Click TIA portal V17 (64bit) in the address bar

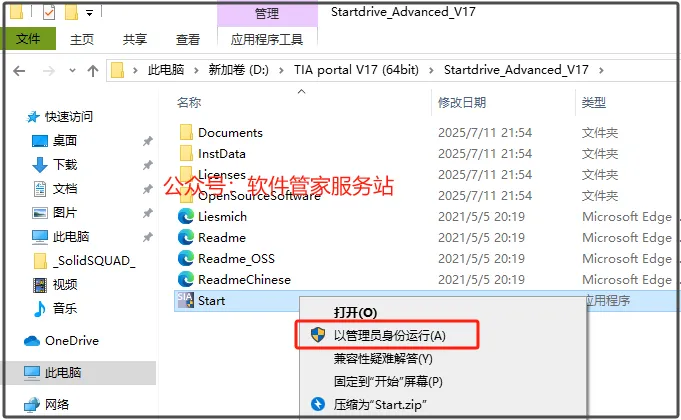pyautogui.click(x=356, y=70)
